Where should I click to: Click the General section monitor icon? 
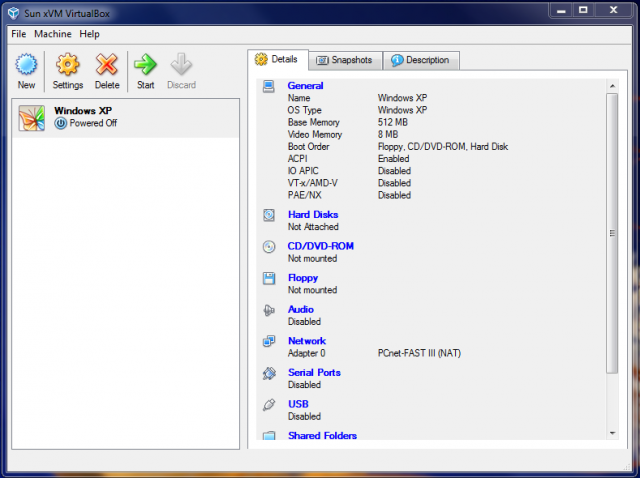pyautogui.click(x=269, y=87)
